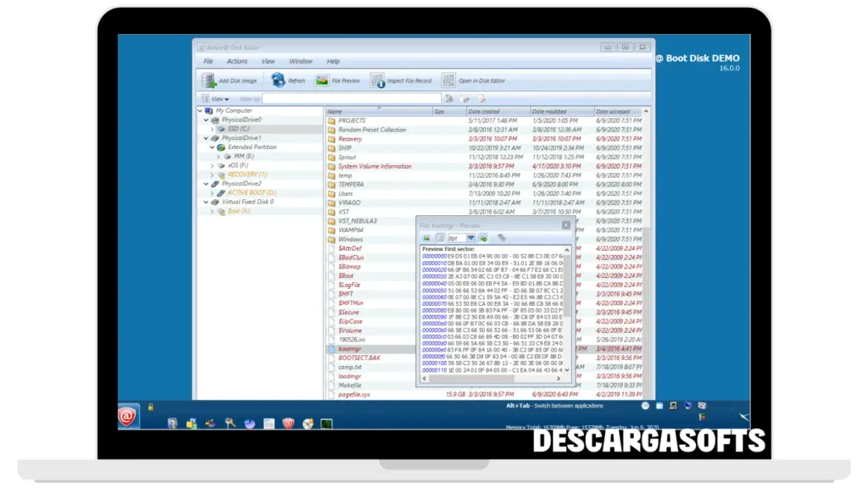Click the green arrow icon in preview toolbar

click(483, 238)
